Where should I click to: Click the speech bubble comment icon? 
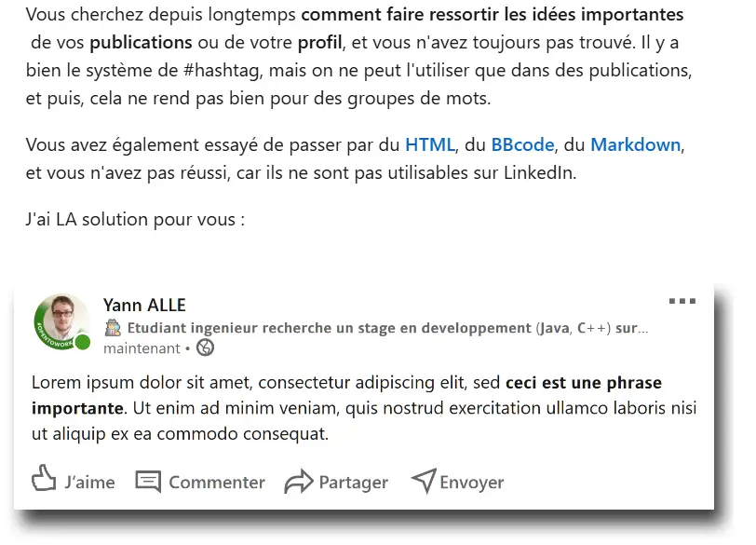(148, 482)
